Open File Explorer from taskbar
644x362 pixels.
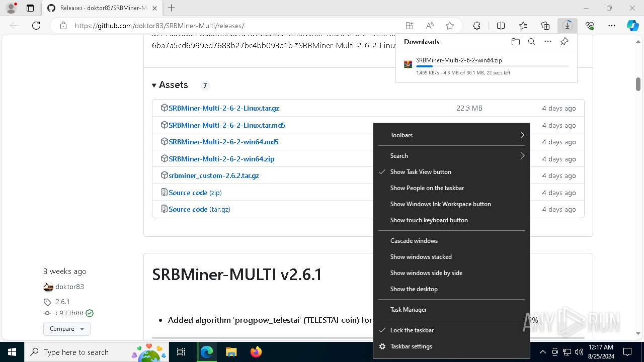[231, 352]
